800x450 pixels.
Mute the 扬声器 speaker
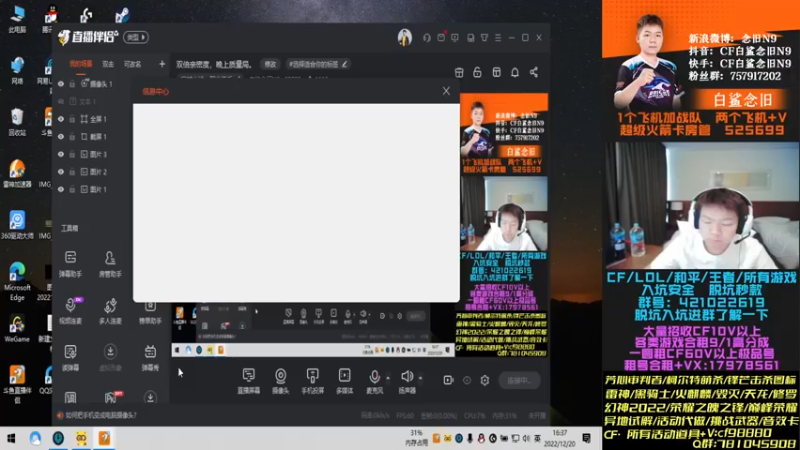[x=407, y=381]
